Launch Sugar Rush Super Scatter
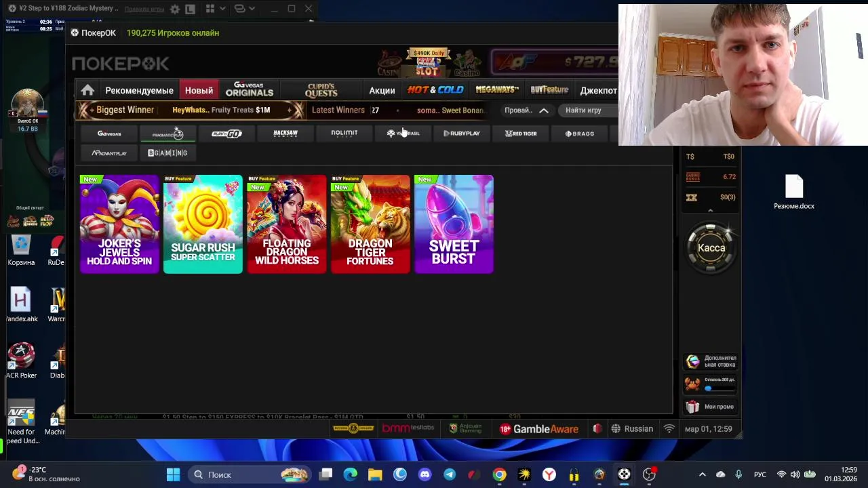 pyautogui.click(x=203, y=224)
